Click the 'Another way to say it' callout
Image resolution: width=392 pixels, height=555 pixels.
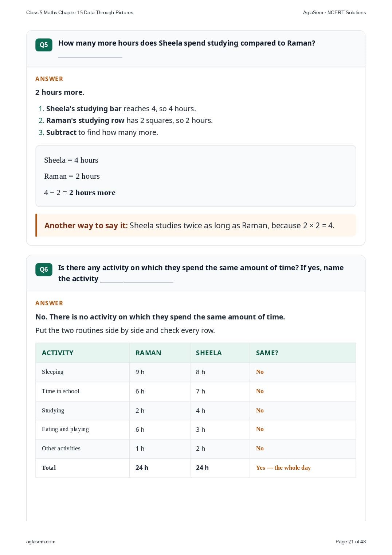196,225
